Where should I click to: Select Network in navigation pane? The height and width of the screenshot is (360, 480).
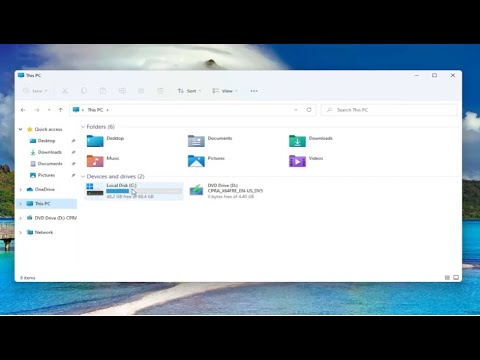pos(44,232)
